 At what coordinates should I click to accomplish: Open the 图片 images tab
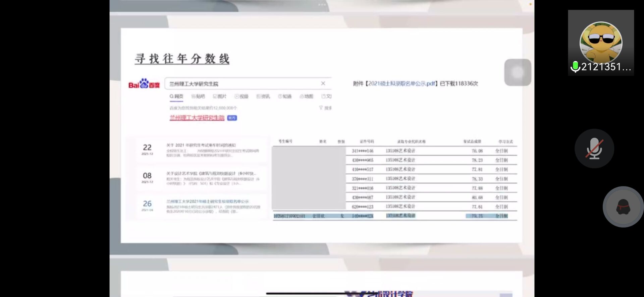point(220,97)
